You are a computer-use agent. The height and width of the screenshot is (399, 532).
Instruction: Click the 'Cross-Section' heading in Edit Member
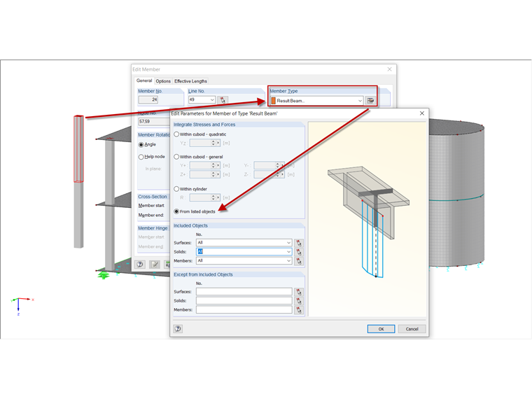(153, 197)
